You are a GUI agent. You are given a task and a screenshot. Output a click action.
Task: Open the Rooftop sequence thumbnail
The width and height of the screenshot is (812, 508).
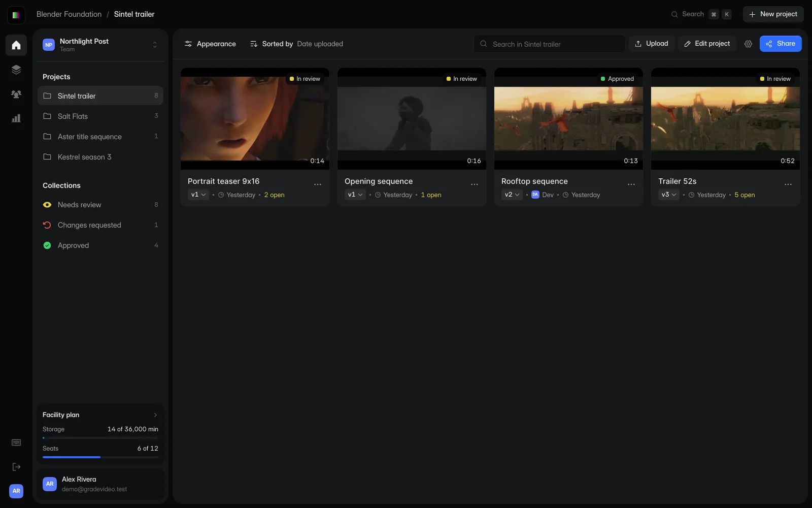tap(568, 118)
